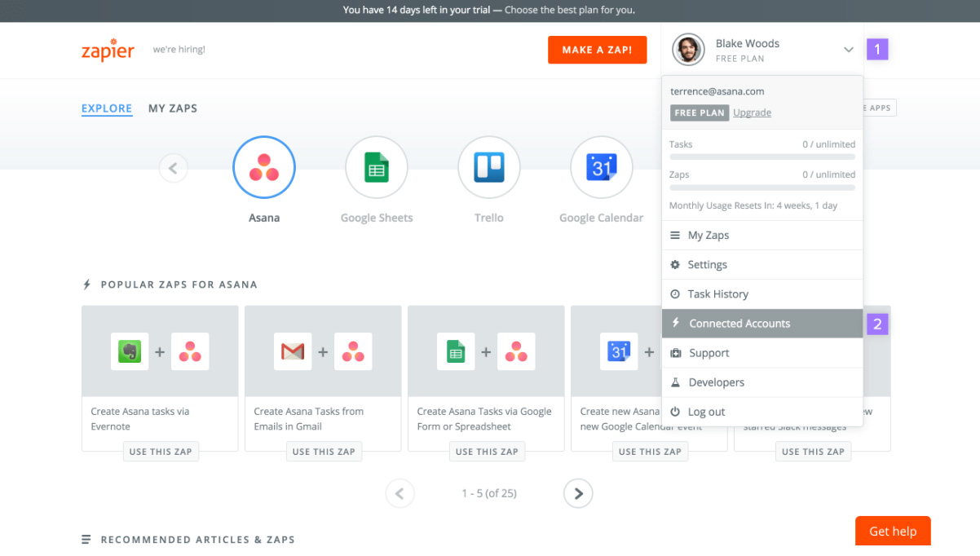Click 'Create Asana Tasks via Google Form or Spreadsheet' text
980x556 pixels.
click(x=484, y=419)
